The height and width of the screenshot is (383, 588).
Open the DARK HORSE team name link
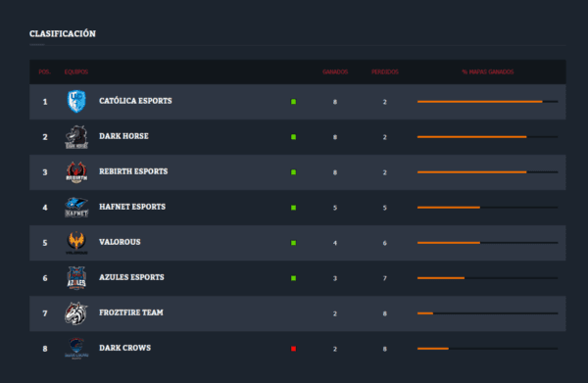tap(123, 136)
